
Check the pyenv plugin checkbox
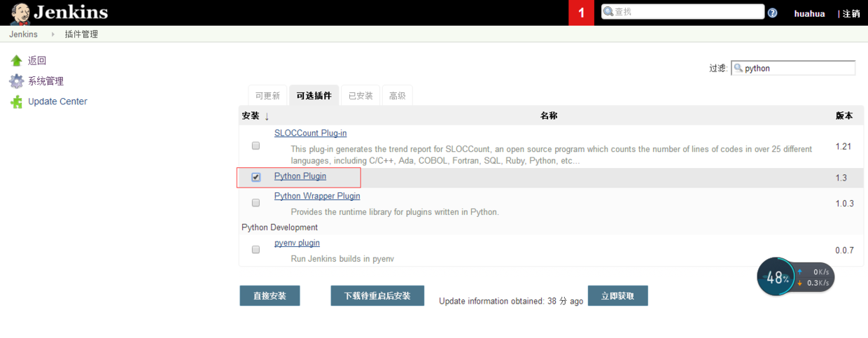(x=255, y=249)
